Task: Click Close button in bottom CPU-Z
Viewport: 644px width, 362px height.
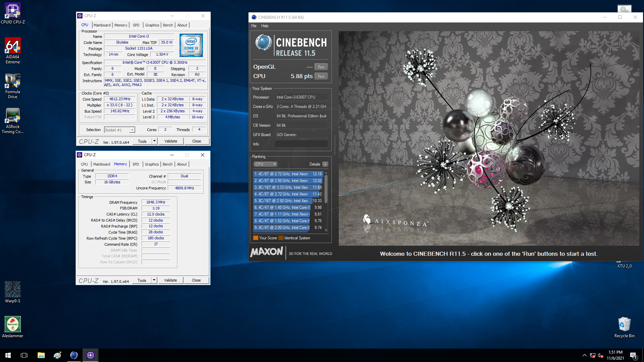Action: coord(196,280)
